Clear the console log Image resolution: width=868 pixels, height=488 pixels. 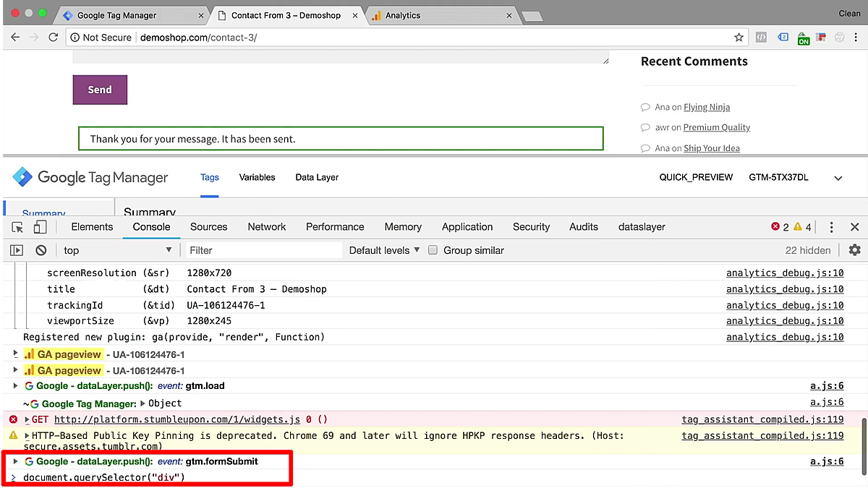(x=41, y=250)
